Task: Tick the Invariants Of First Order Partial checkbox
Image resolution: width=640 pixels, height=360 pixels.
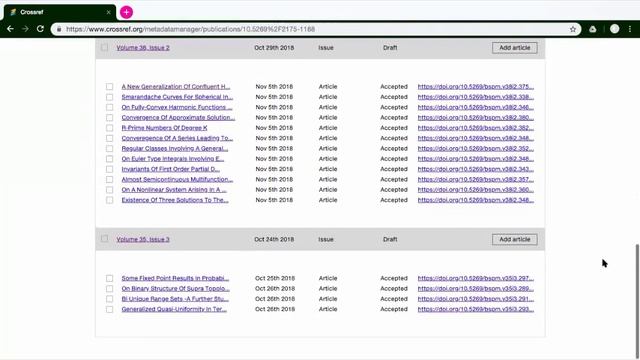Action: click(109, 169)
